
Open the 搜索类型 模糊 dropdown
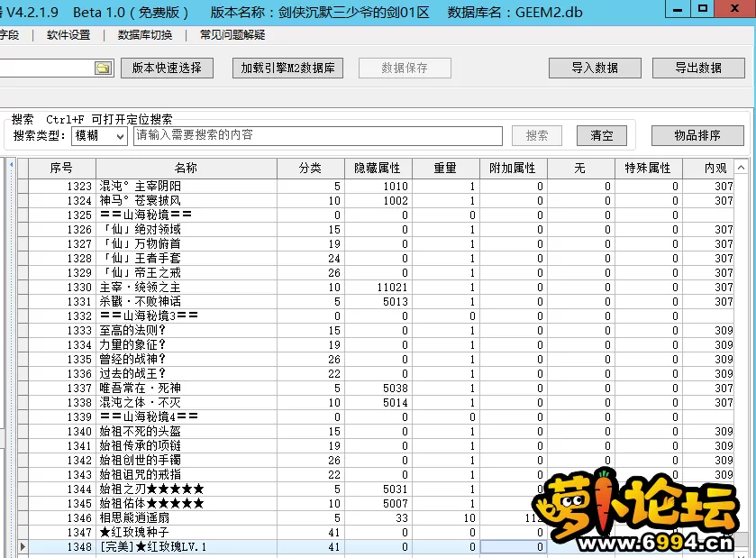(x=99, y=136)
